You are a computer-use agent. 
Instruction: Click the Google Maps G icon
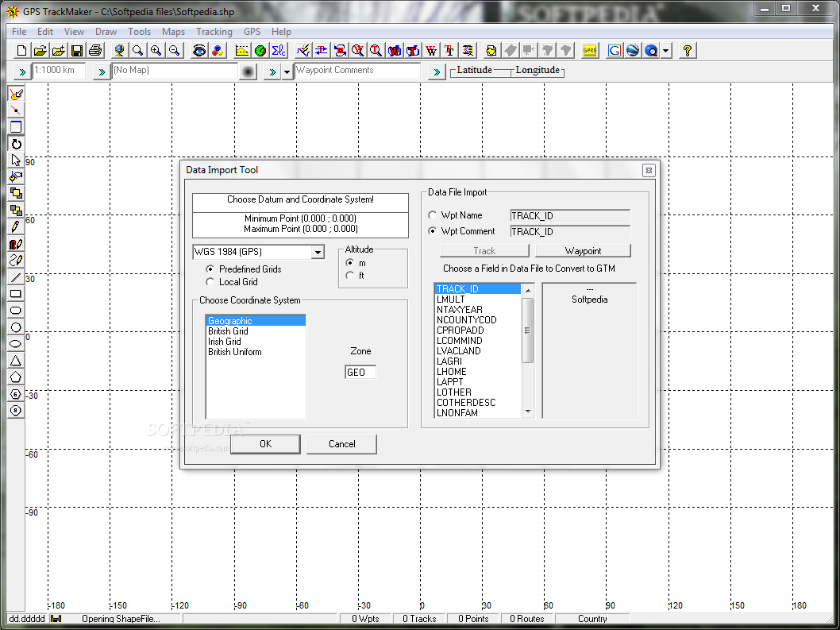pos(615,50)
